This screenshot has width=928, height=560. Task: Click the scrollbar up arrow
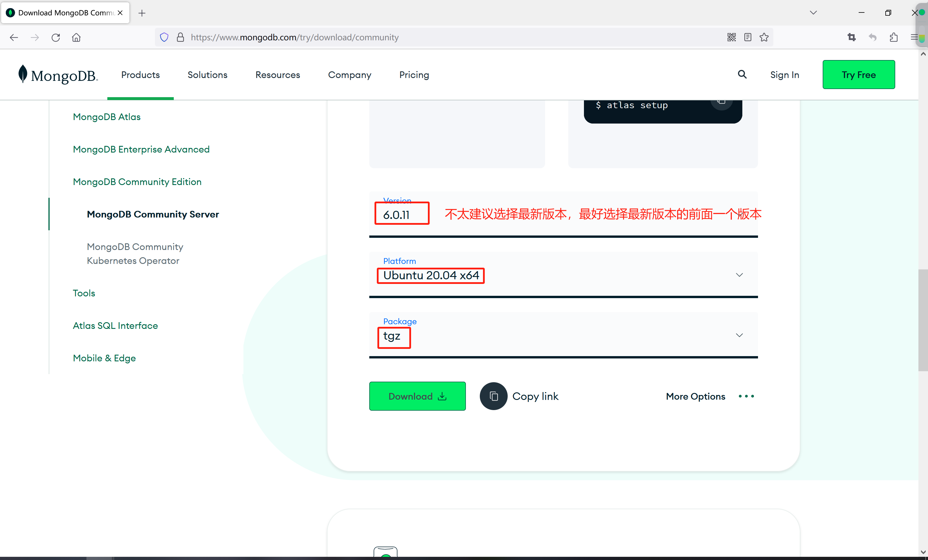click(x=923, y=54)
